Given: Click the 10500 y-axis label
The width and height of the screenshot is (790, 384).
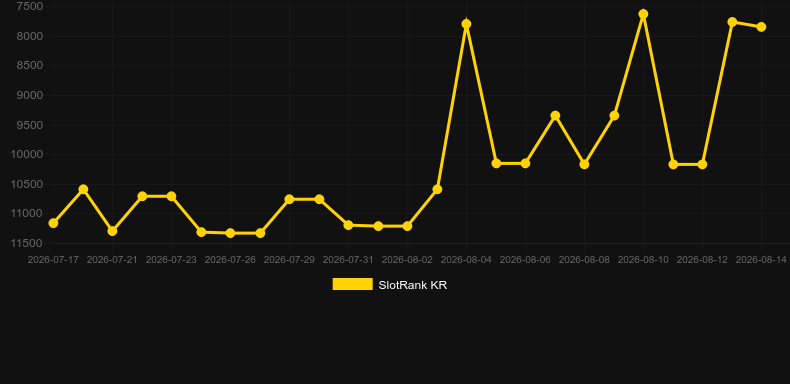Looking at the screenshot, I should pyautogui.click(x=27, y=184).
